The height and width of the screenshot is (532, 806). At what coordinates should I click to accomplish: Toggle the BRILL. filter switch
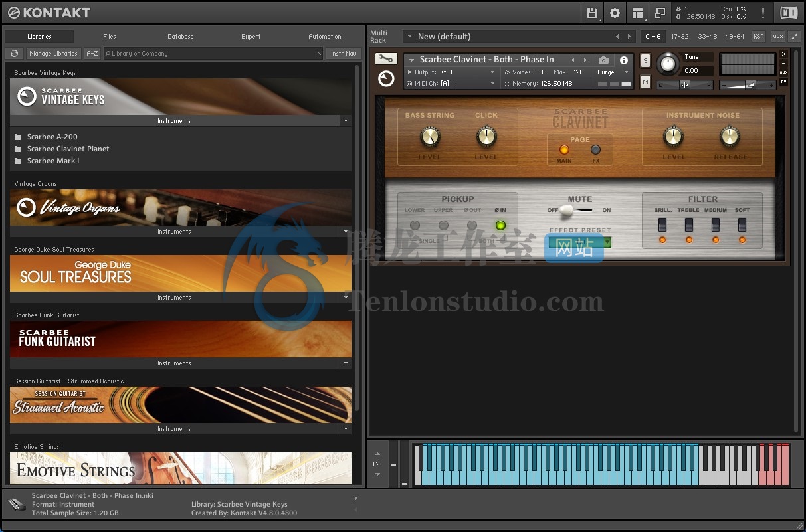(662, 225)
